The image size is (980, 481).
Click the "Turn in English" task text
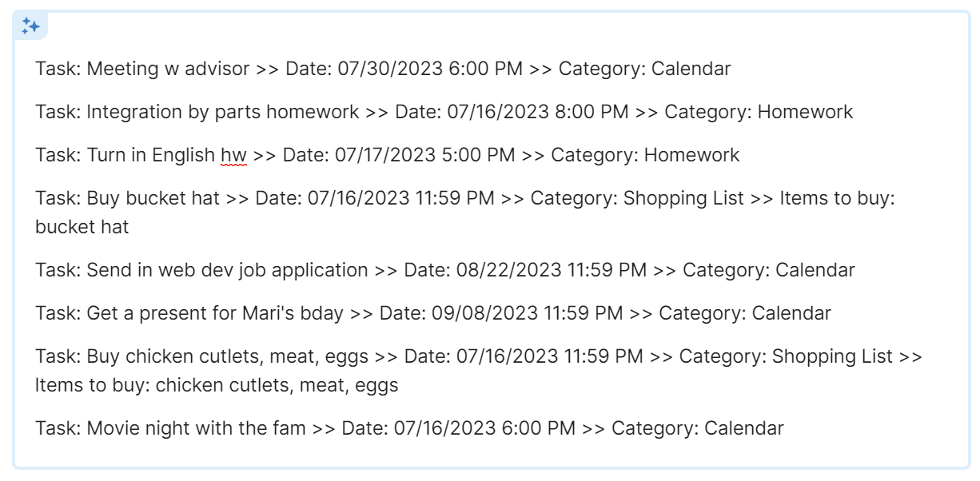[152, 155]
